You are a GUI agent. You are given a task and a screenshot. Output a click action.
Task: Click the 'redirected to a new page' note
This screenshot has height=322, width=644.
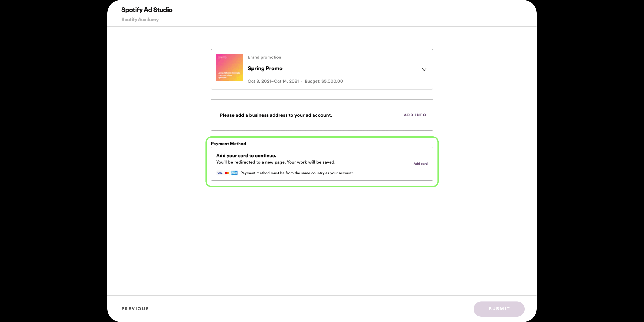[276, 162]
